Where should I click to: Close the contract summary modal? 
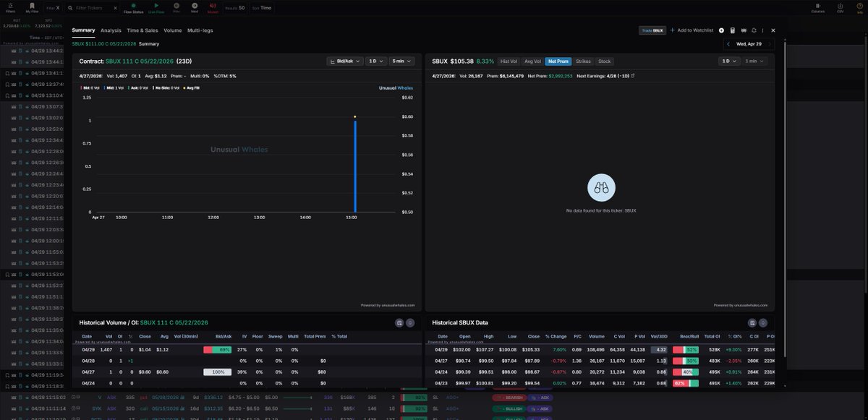773,30
